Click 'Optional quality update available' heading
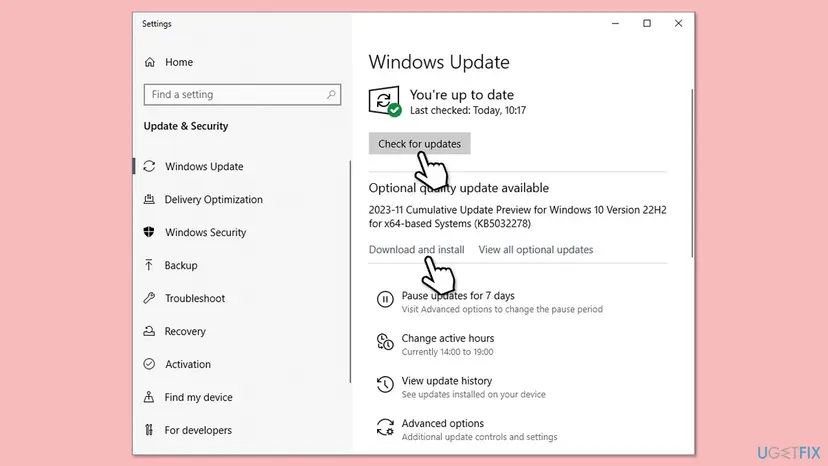 coord(458,188)
